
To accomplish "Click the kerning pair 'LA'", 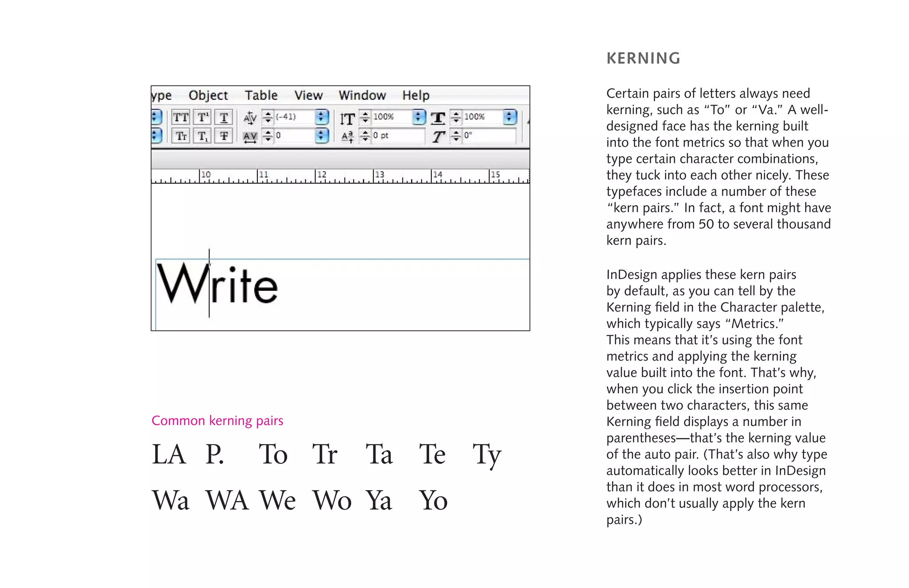I will 169,454.
